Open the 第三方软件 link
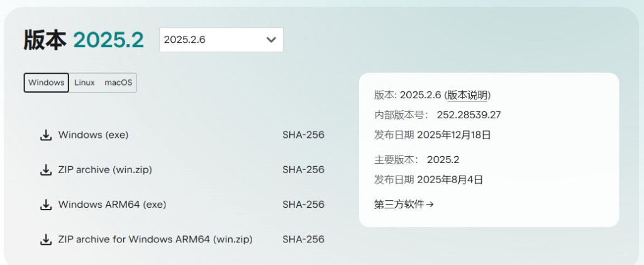The height and width of the screenshot is (265, 644). (404, 204)
